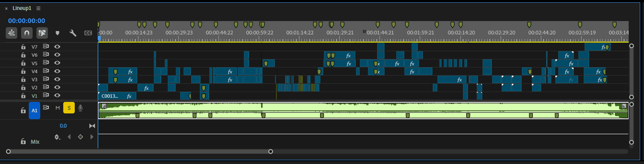
Task: Go to previous keyframe arrow
Action: point(69,137)
